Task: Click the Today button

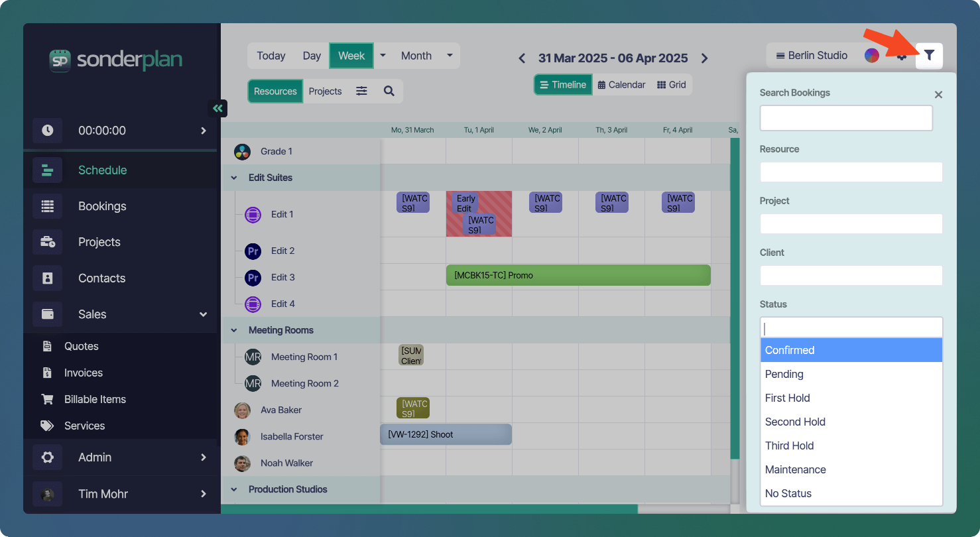Action: point(271,56)
